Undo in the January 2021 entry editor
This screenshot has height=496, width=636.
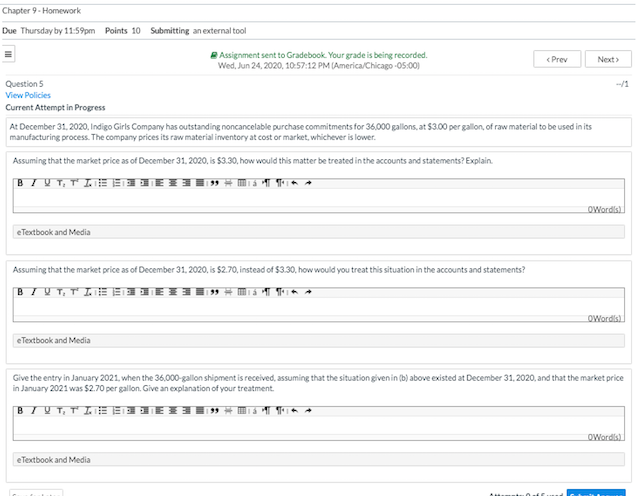[294, 411]
